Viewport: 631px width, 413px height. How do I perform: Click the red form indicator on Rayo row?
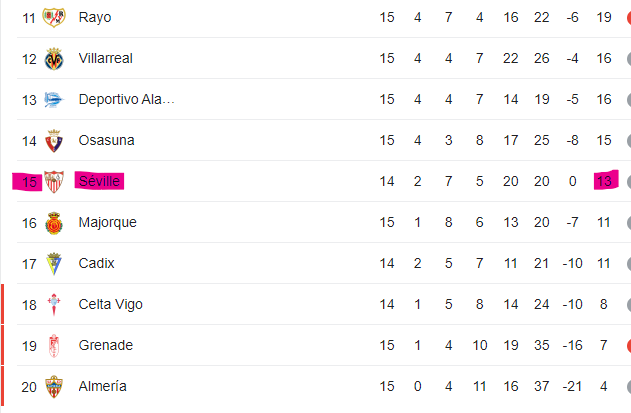(629, 18)
